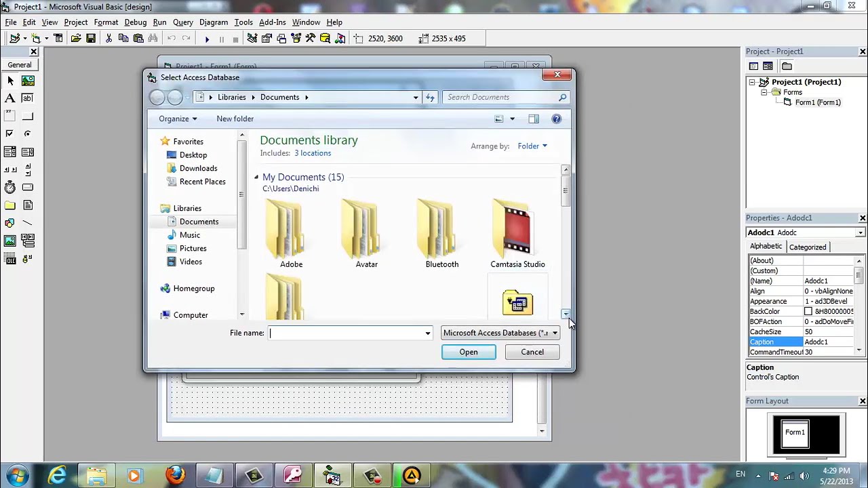Select the CheckBox tool in the toolbox

pos(10,134)
